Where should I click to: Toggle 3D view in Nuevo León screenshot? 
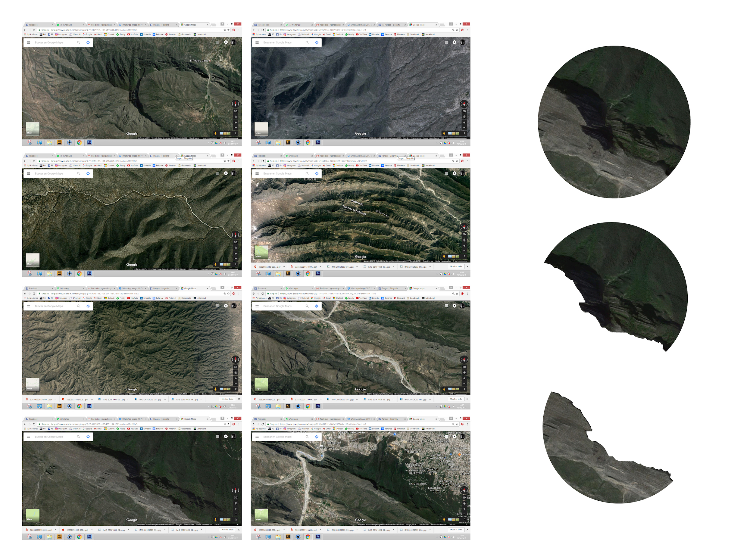pyautogui.click(x=464, y=234)
